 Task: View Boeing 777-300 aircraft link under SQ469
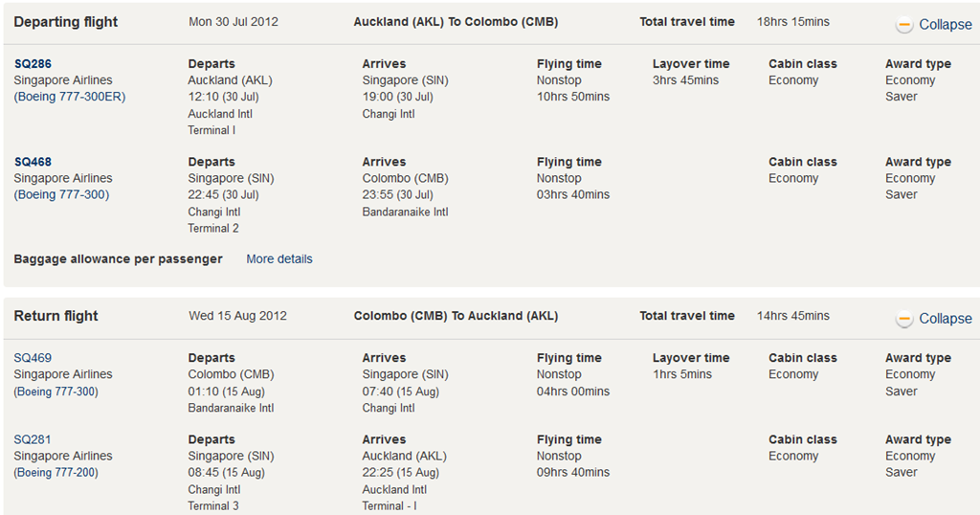point(56,391)
